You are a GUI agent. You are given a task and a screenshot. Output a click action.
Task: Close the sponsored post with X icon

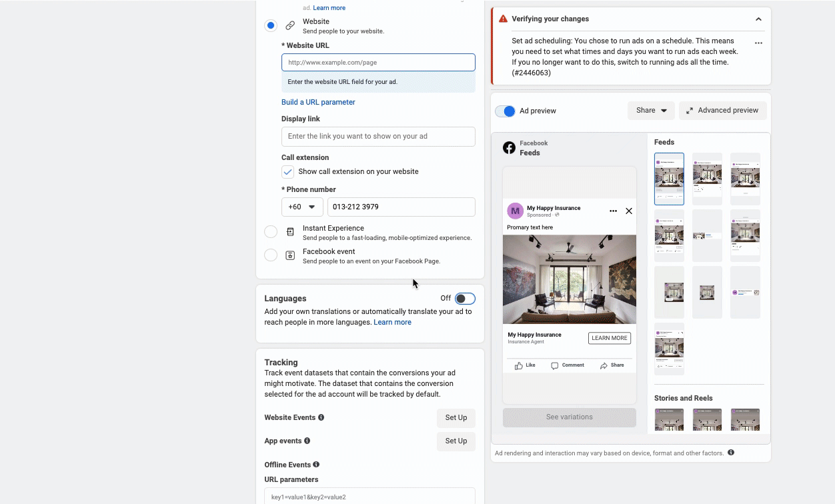pyautogui.click(x=628, y=211)
